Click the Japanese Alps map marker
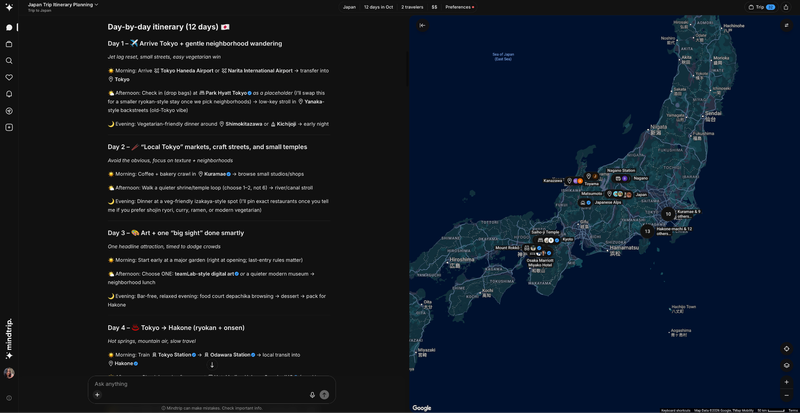This screenshot has height=413, width=800. [x=585, y=203]
